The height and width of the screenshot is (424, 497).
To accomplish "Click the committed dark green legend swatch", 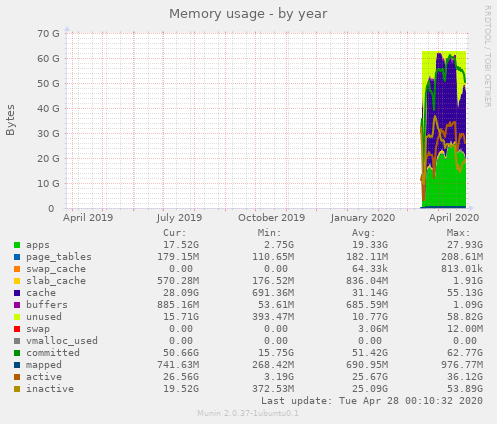I will point(17,353).
